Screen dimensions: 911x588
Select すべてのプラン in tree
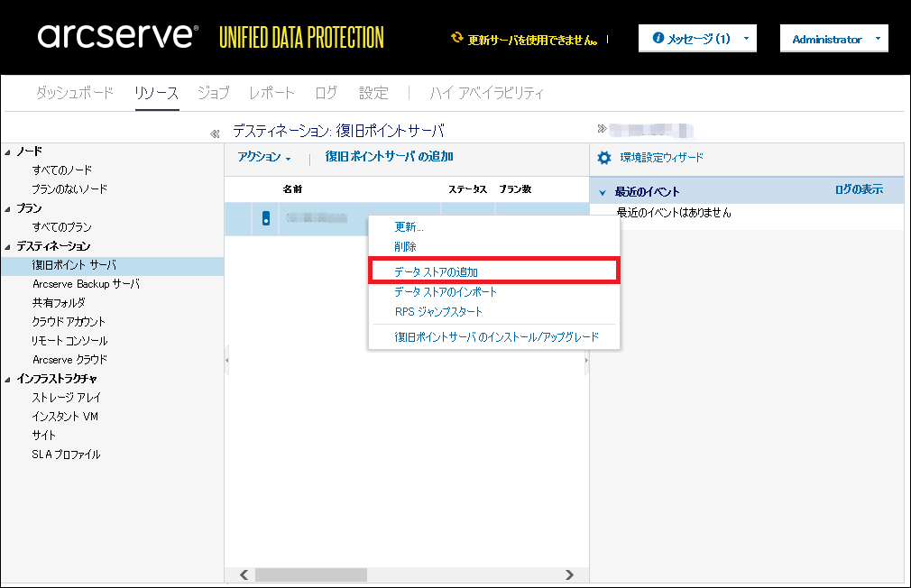pyautogui.click(x=62, y=227)
